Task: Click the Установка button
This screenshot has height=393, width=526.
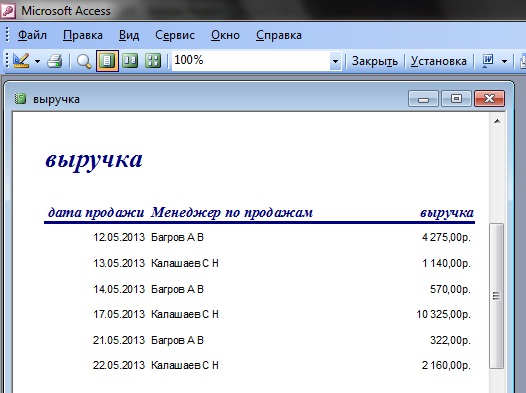Action: click(438, 61)
